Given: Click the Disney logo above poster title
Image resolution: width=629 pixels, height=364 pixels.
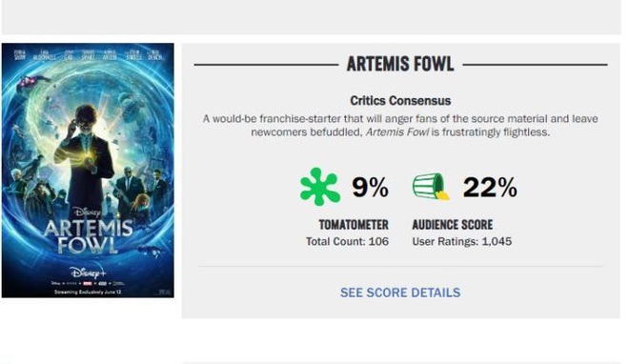Looking at the screenshot, I should pos(87,212).
